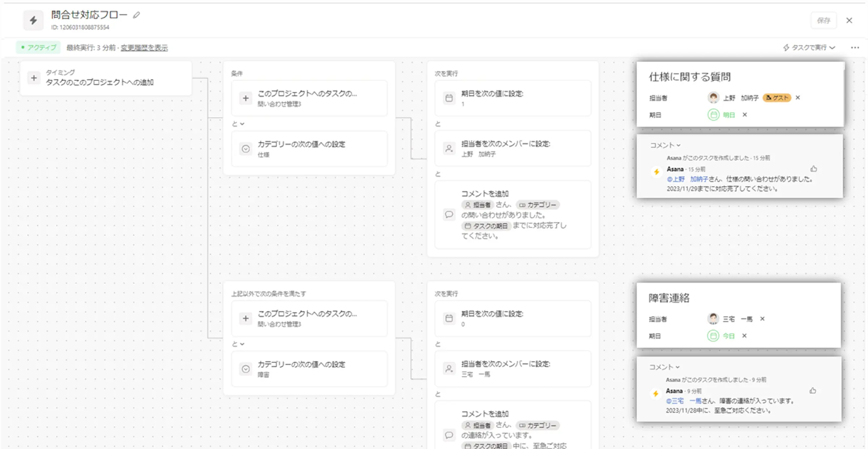Click the comment bubble icon in the upper コメントを追加 action

pyautogui.click(x=449, y=214)
